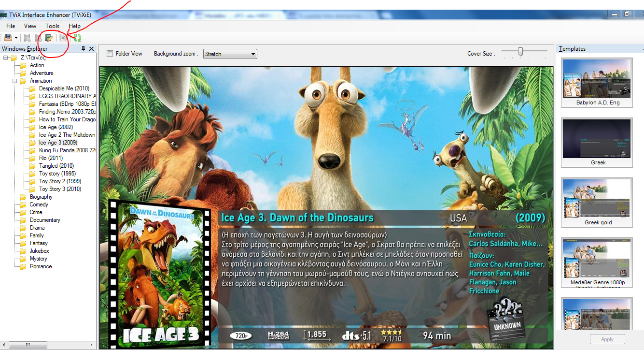The height and width of the screenshot is (350, 644).
Task: Select the Comedy folder
Action: pyautogui.click(x=39, y=204)
